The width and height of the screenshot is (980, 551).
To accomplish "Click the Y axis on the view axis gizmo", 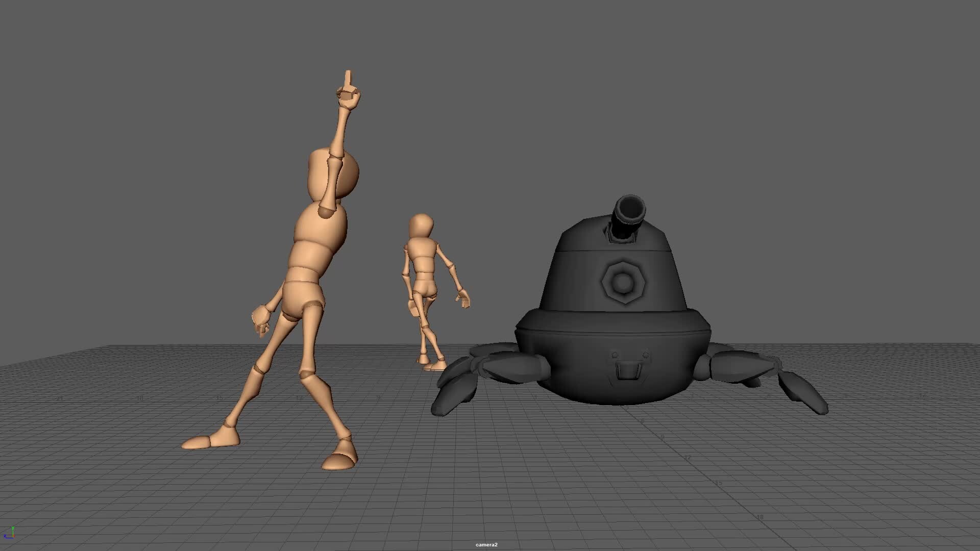I will pyautogui.click(x=13, y=529).
